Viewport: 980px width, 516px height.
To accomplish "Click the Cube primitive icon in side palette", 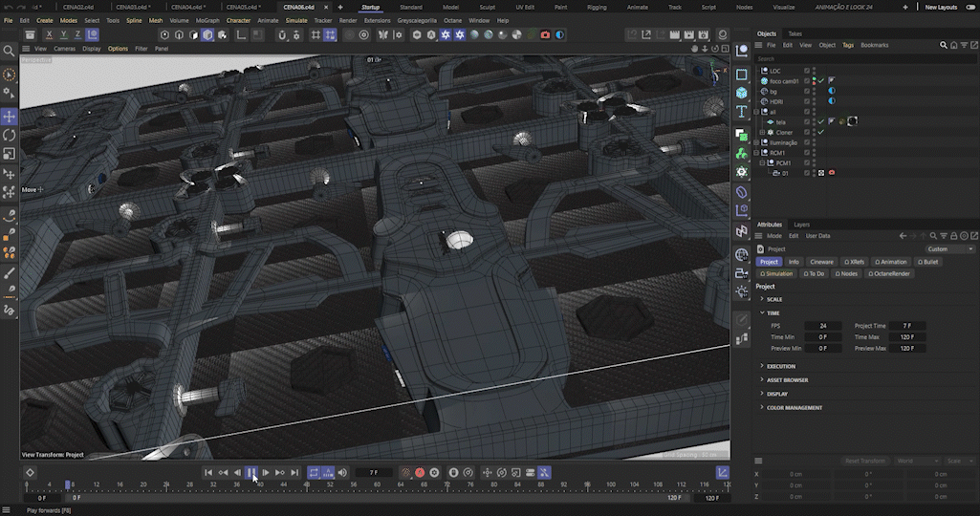I will [742, 93].
